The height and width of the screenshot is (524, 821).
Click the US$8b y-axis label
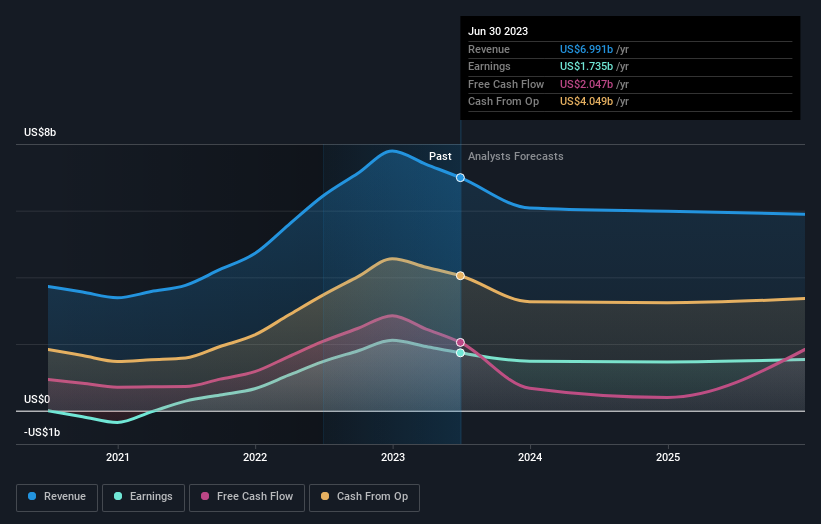[40, 132]
